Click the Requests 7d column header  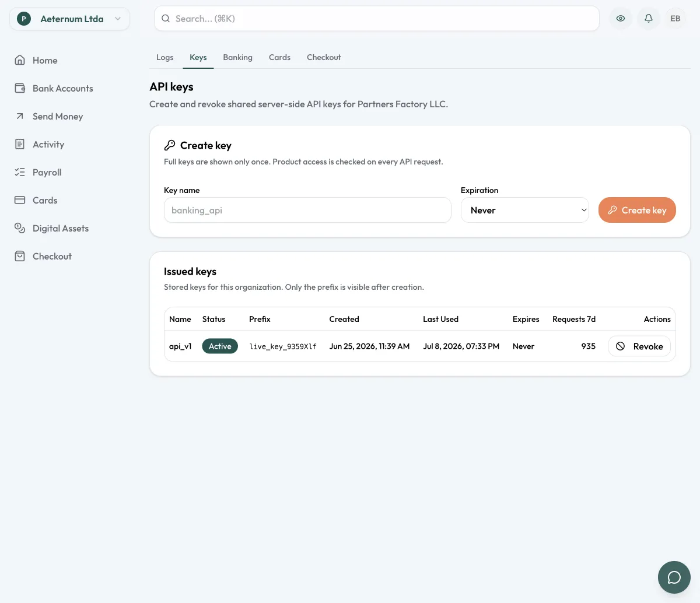(574, 319)
